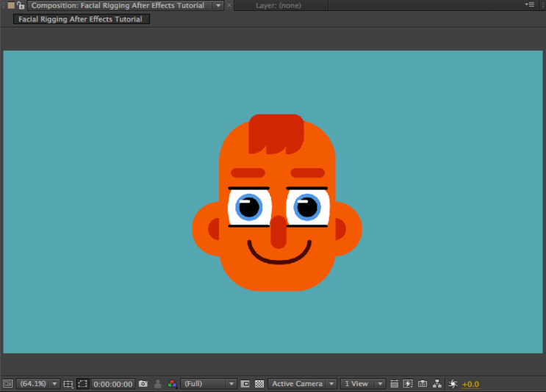Image resolution: width=546 pixels, height=392 pixels.
Task: Open the Composition Flowchart
Action: pyautogui.click(x=437, y=384)
